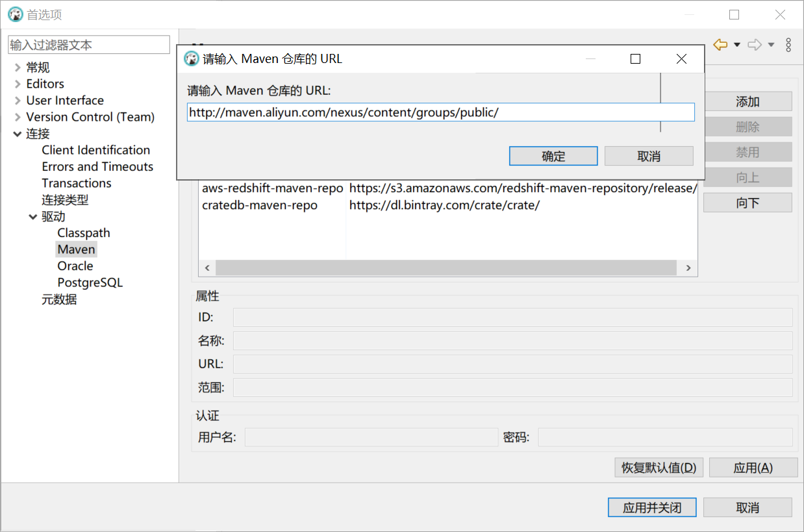The image size is (804, 532).
Task: Click 应用并关闭 to apply and close
Action: pyautogui.click(x=652, y=507)
